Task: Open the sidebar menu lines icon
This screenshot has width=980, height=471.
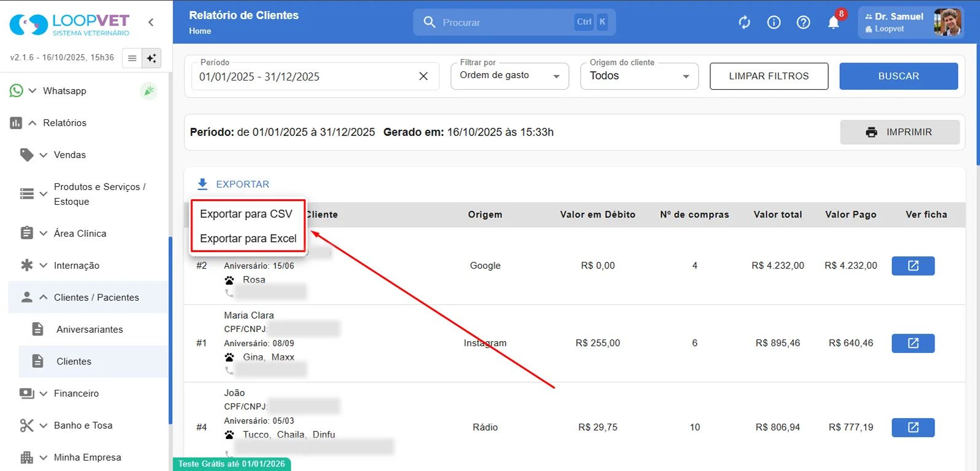Action: [x=132, y=58]
